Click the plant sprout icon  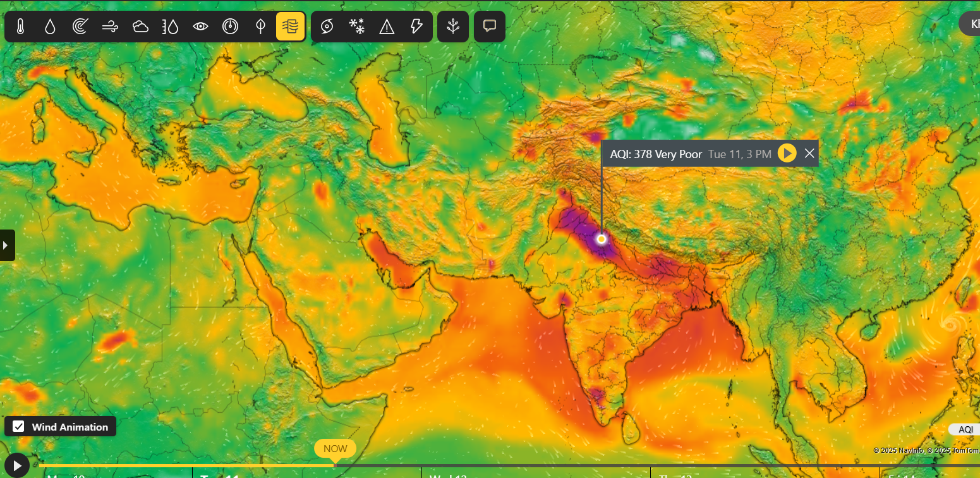(453, 27)
